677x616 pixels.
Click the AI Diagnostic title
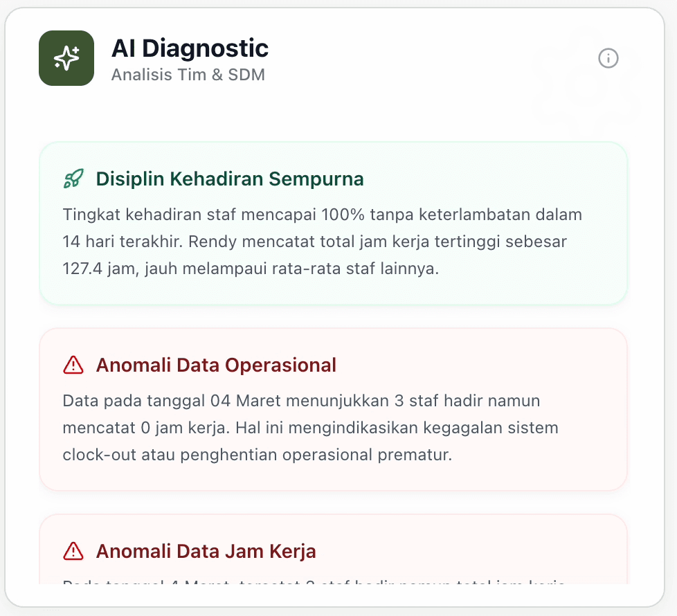(x=190, y=48)
